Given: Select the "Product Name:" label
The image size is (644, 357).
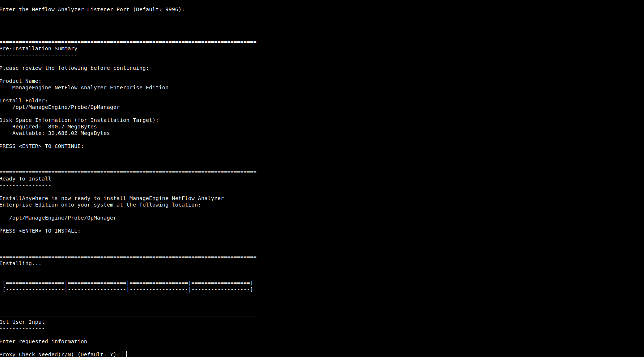Looking at the screenshot, I should pyautogui.click(x=21, y=81).
